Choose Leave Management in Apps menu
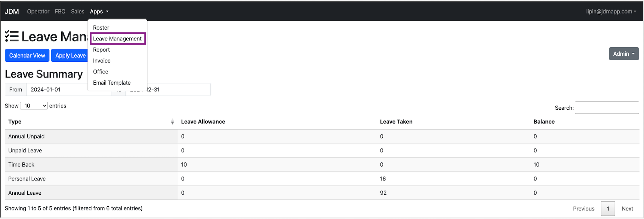This screenshot has width=644, height=219. tap(117, 39)
